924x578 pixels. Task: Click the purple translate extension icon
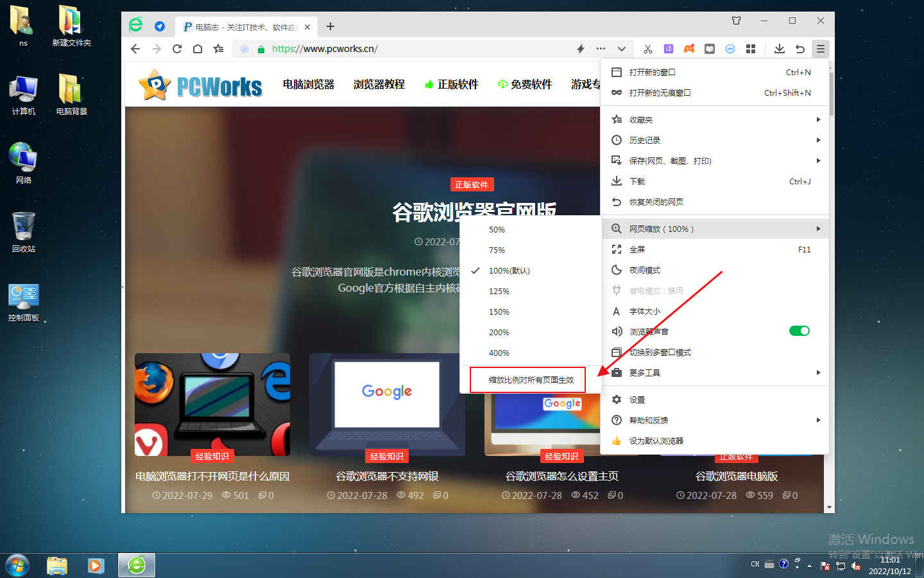[x=669, y=49]
